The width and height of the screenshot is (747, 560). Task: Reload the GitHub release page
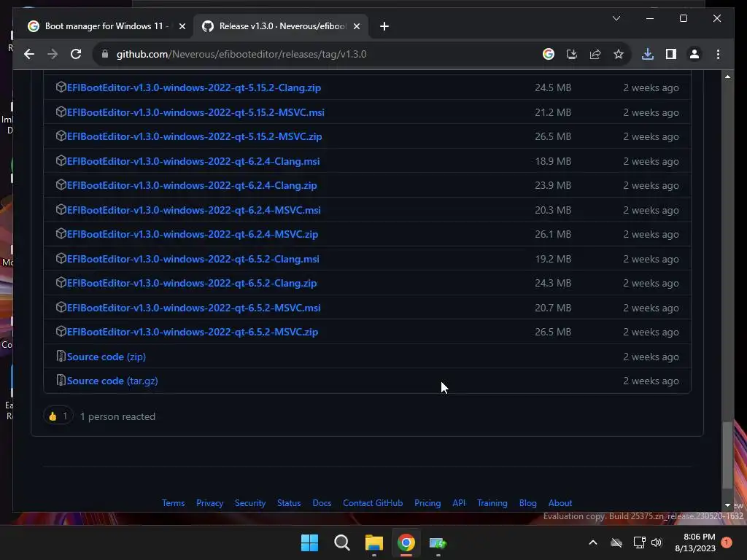click(x=76, y=54)
